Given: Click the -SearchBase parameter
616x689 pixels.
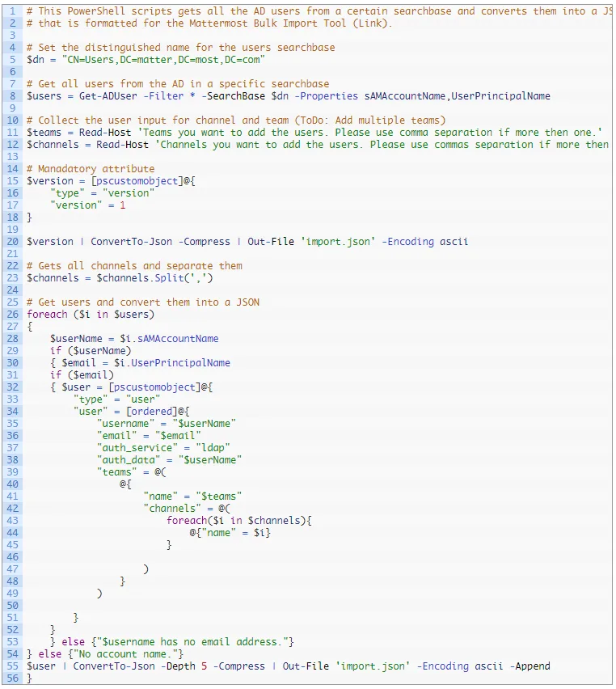Looking at the screenshot, I should click(x=234, y=96).
